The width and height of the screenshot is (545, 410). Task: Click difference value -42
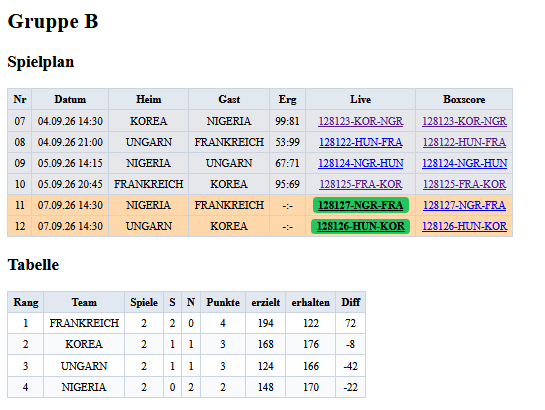(x=350, y=366)
